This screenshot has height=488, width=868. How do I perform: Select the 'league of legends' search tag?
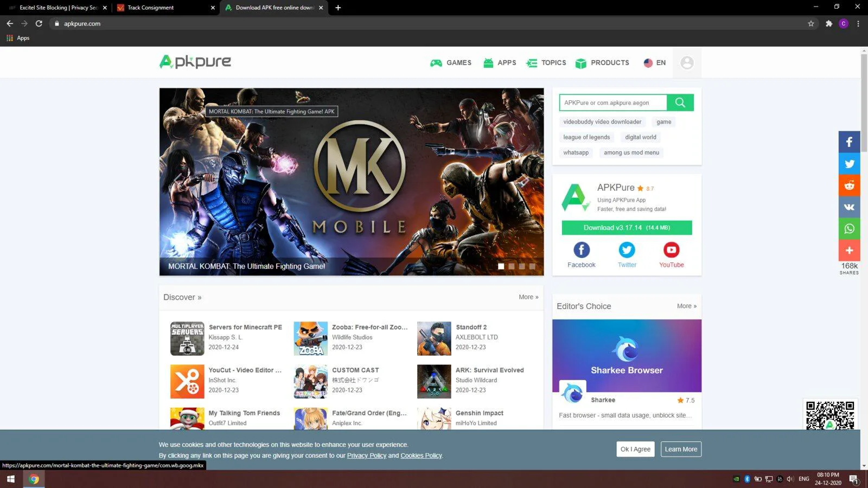(x=586, y=137)
